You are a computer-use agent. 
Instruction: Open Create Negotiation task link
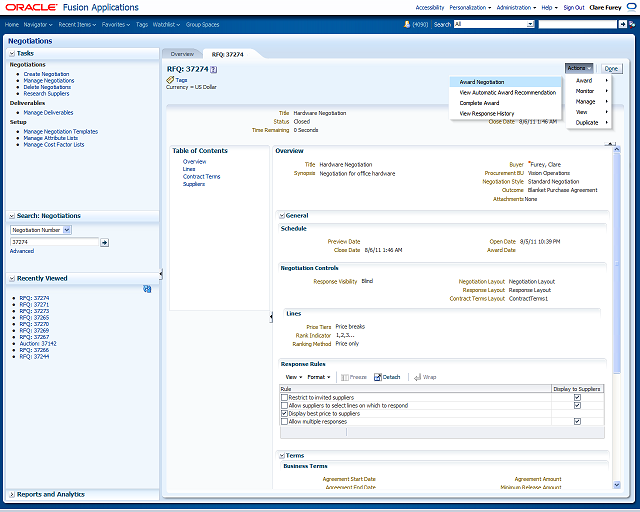(46, 74)
